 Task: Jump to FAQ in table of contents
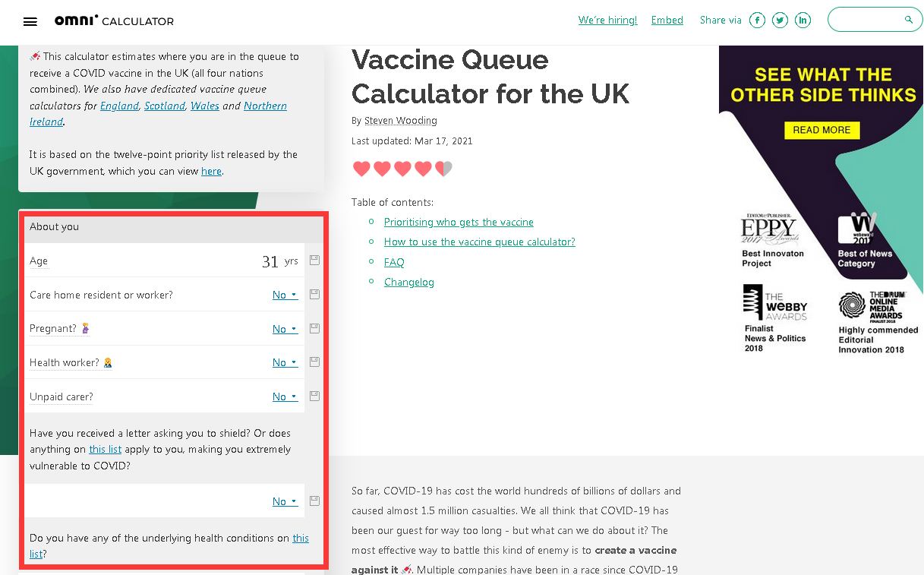(394, 262)
